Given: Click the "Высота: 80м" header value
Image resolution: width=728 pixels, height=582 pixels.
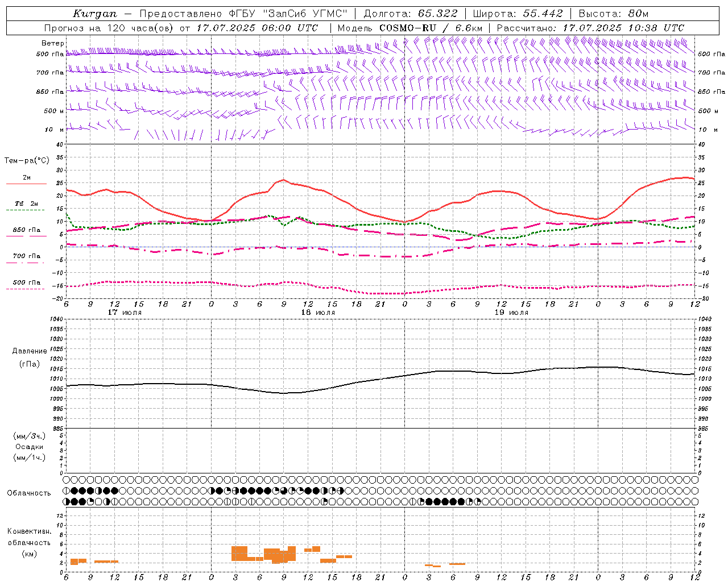Looking at the screenshot, I should (614, 14).
